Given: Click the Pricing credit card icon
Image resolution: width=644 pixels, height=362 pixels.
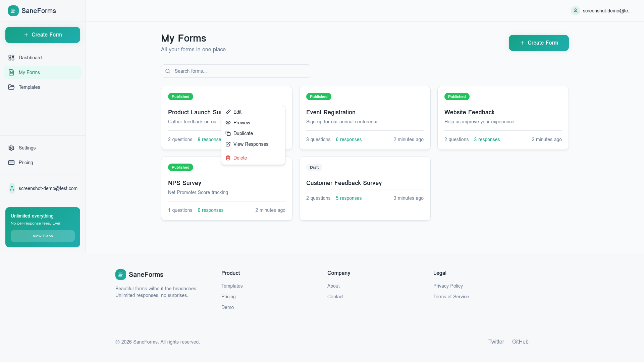Looking at the screenshot, I should point(11,163).
